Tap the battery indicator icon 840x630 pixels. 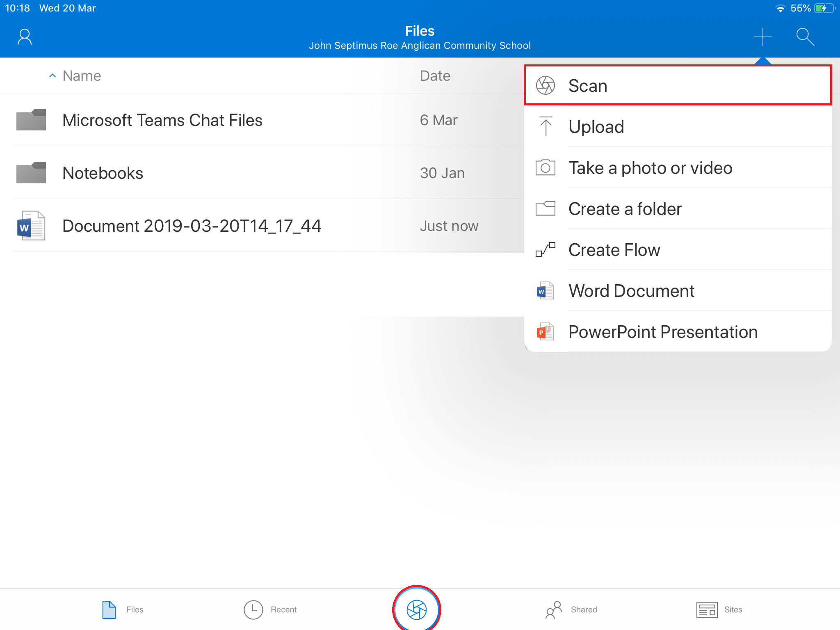click(x=824, y=8)
